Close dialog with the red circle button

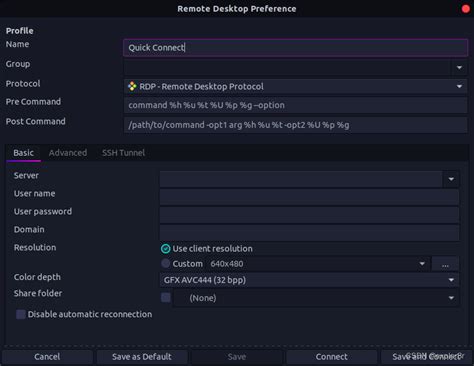point(466,9)
